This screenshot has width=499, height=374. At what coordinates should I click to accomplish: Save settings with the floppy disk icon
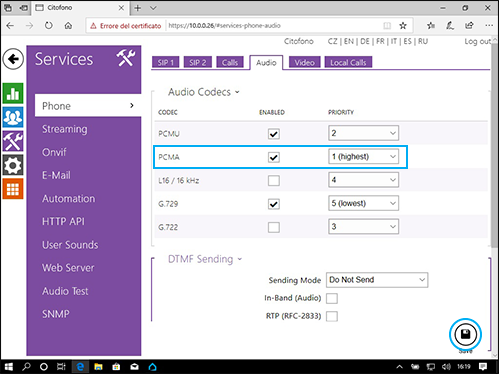click(465, 334)
